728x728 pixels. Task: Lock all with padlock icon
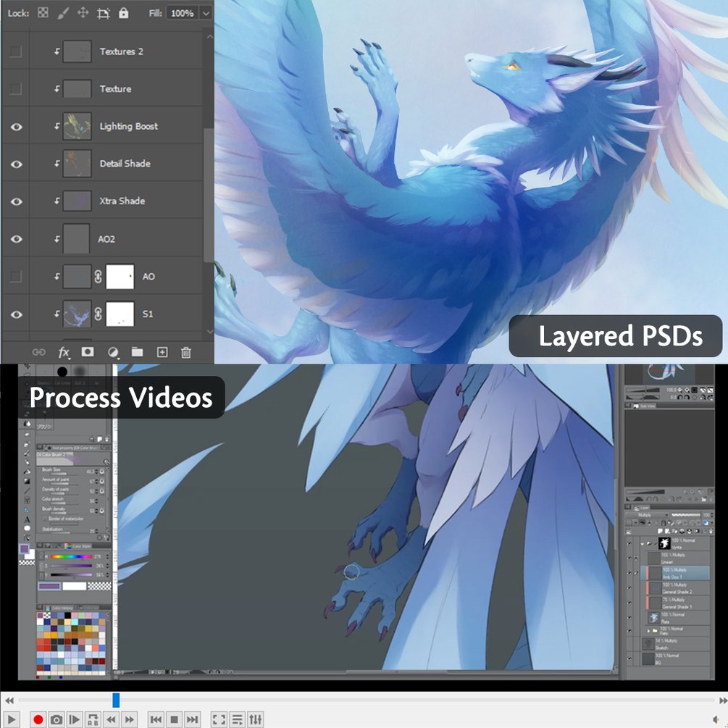pyautogui.click(x=123, y=12)
